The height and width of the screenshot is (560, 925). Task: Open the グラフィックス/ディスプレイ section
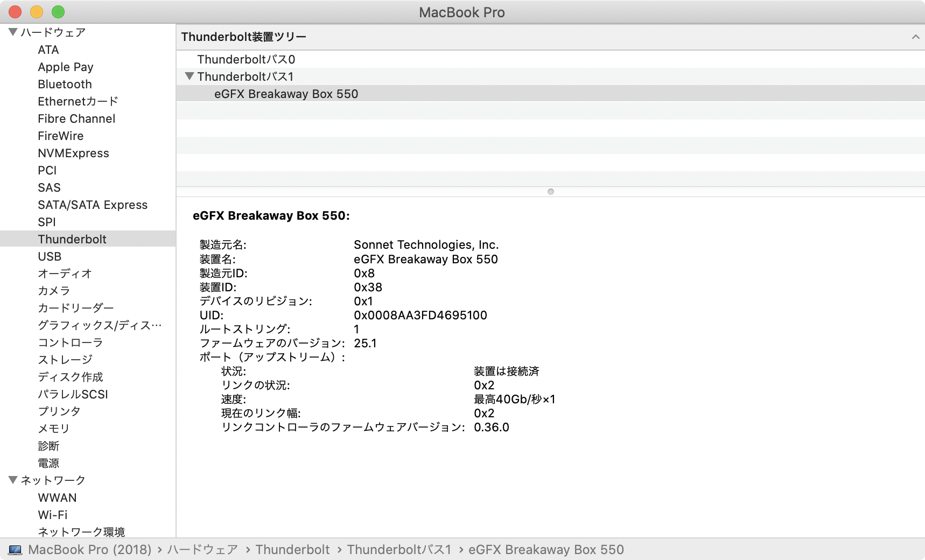pos(99,325)
